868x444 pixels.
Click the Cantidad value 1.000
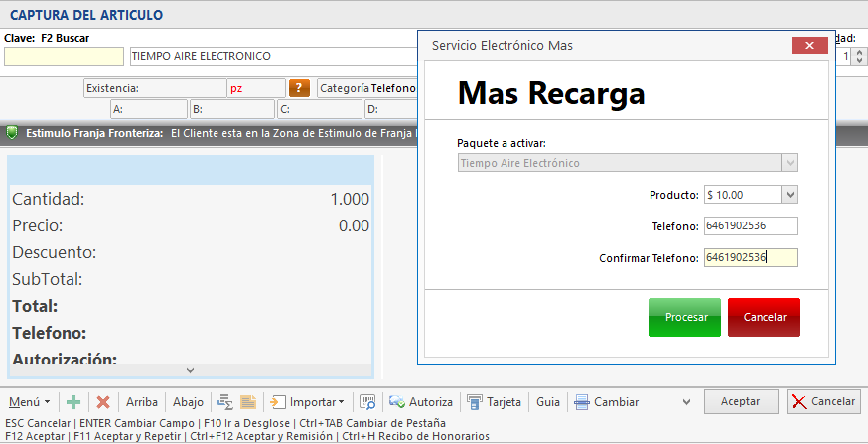tap(350, 199)
